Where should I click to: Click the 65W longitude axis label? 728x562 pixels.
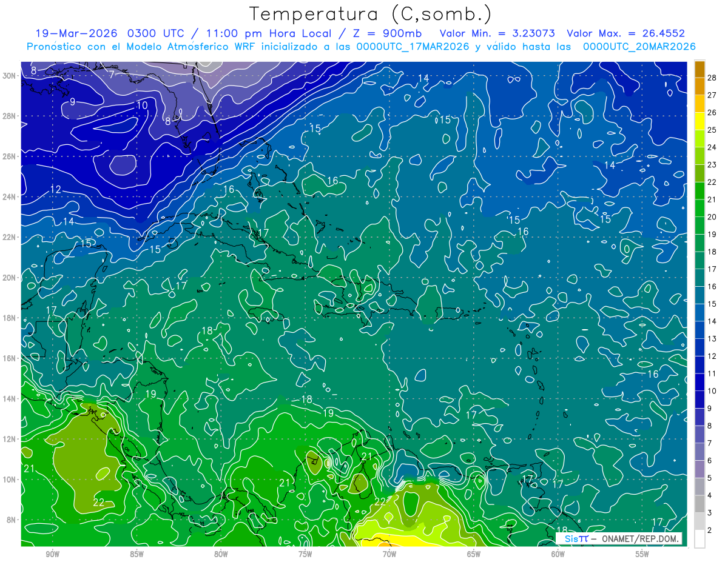[x=474, y=554]
